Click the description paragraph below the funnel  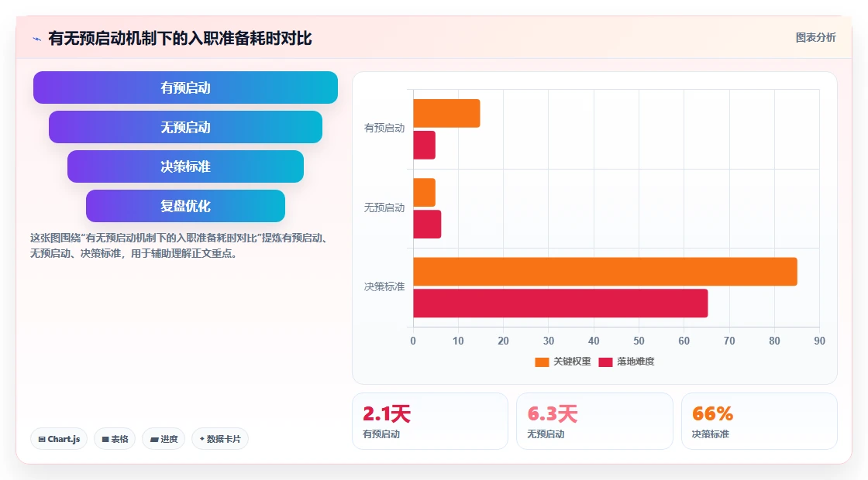[180, 246]
